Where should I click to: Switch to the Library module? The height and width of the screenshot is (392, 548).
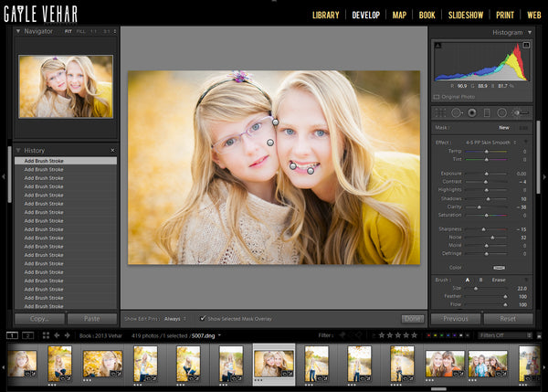tap(325, 15)
